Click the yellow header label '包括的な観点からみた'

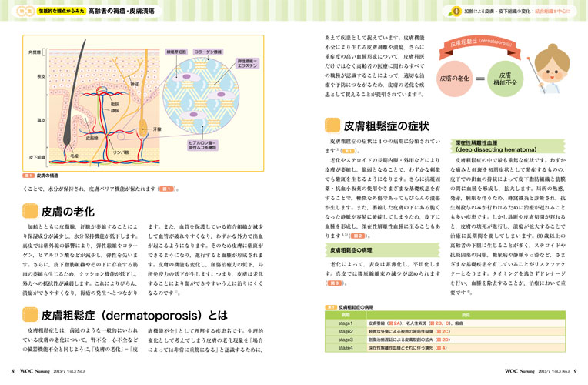coord(62,12)
